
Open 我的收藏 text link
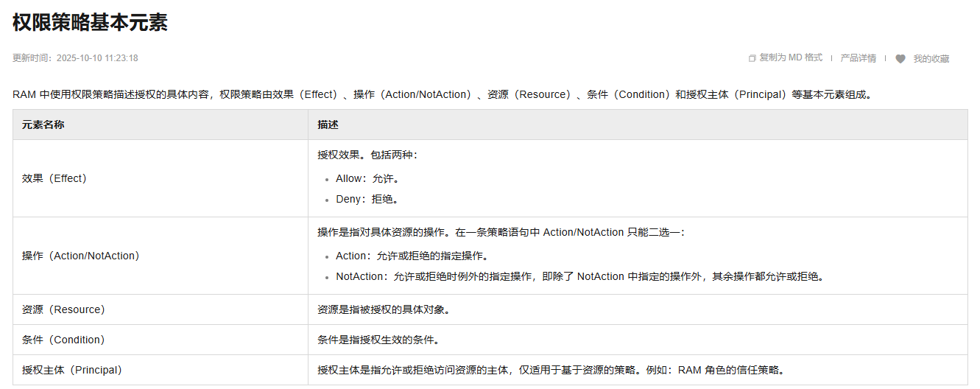point(931,59)
